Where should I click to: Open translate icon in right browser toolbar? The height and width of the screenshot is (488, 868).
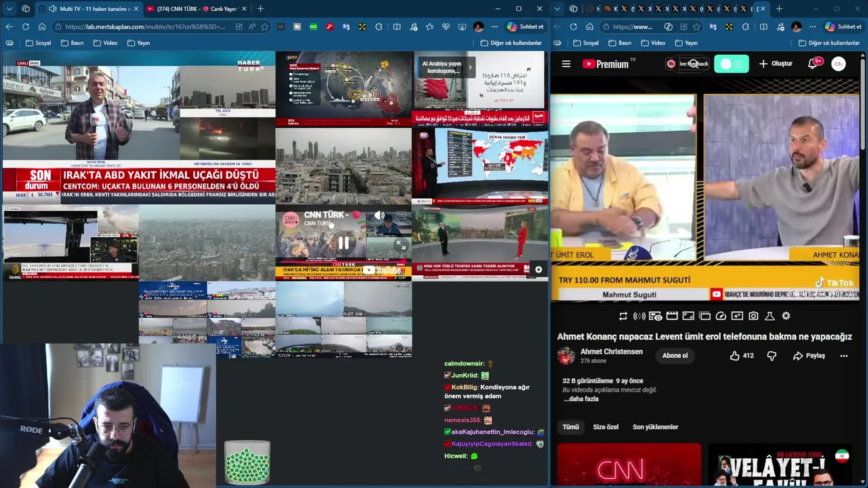point(713,26)
